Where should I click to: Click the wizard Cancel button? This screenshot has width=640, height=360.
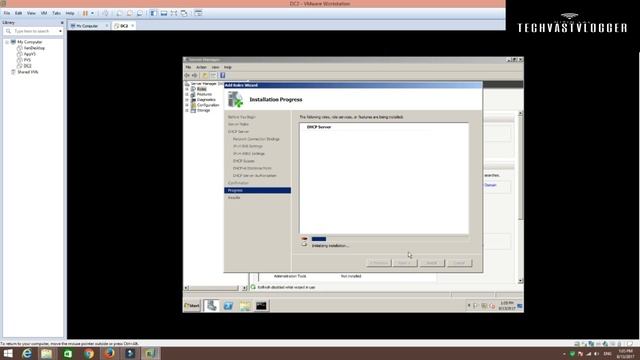459,263
